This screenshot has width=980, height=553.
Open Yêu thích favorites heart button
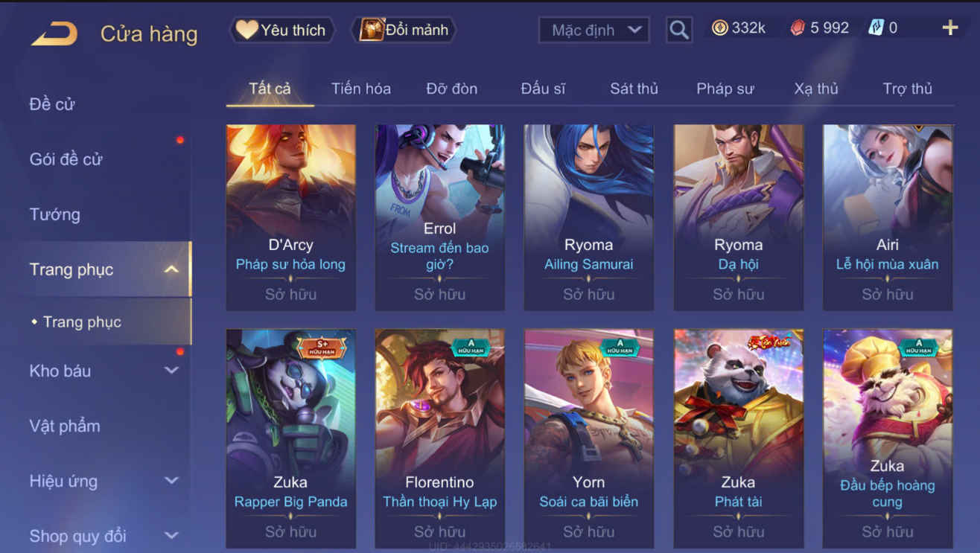(281, 30)
